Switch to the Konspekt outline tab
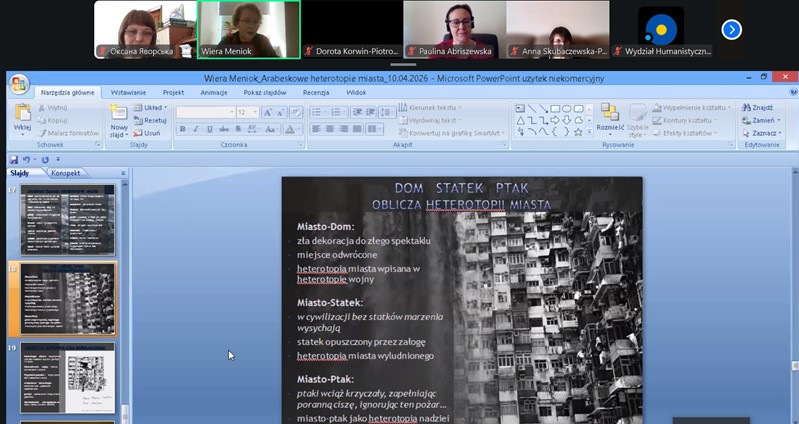This screenshot has height=424, width=799. pos(66,172)
